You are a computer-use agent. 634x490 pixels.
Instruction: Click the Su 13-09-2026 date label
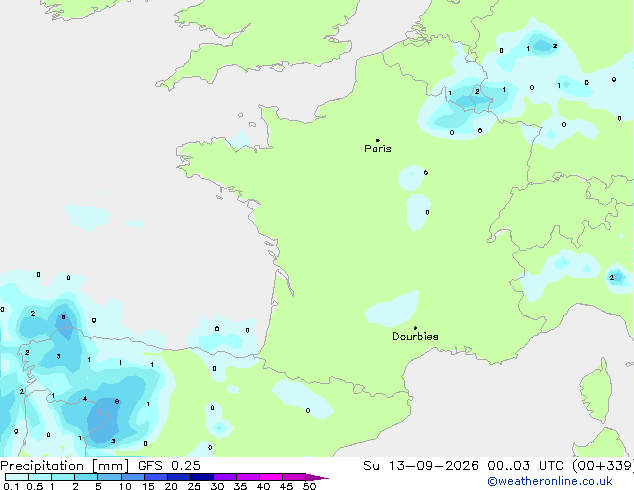point(421,466)
